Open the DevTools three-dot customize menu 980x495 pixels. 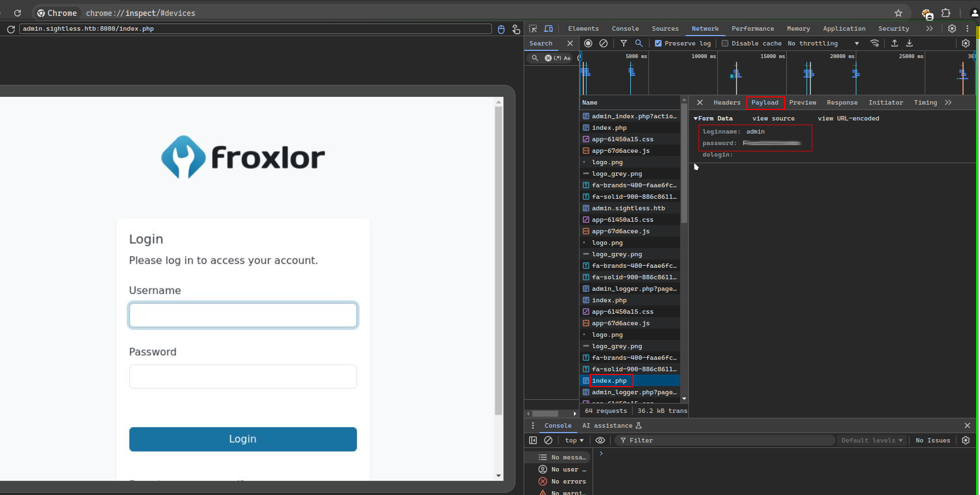(x=967, y=28)
